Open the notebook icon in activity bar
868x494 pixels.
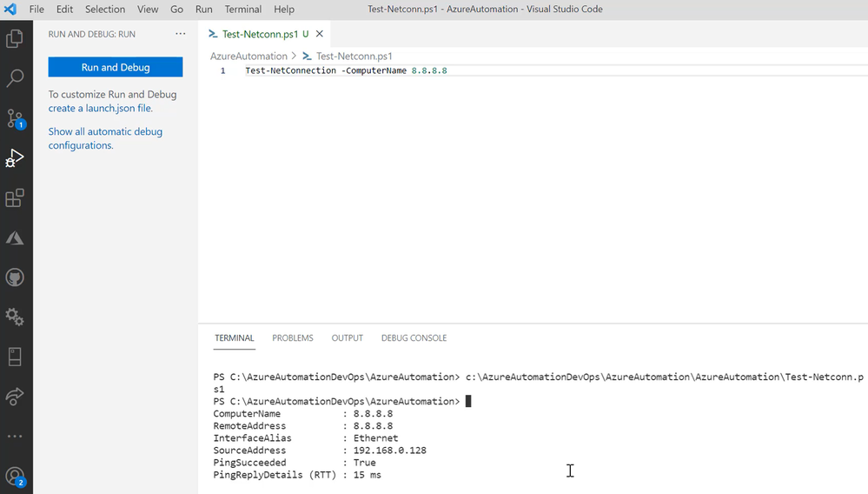[15, 357]
